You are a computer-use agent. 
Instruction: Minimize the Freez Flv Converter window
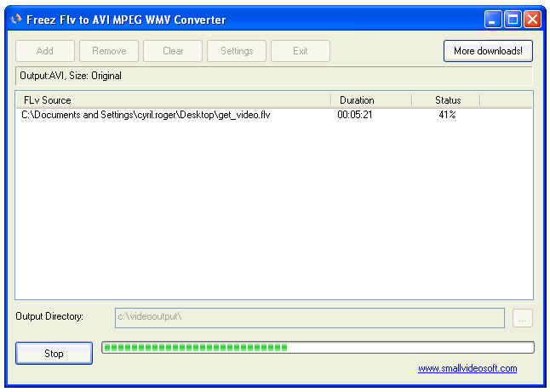[x=492, y=20]
